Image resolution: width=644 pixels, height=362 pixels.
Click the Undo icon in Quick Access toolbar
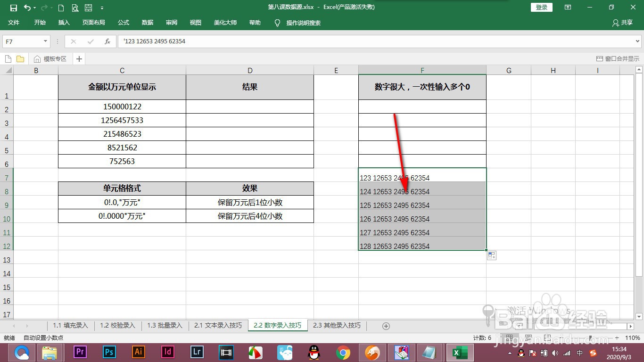[27, 7]
